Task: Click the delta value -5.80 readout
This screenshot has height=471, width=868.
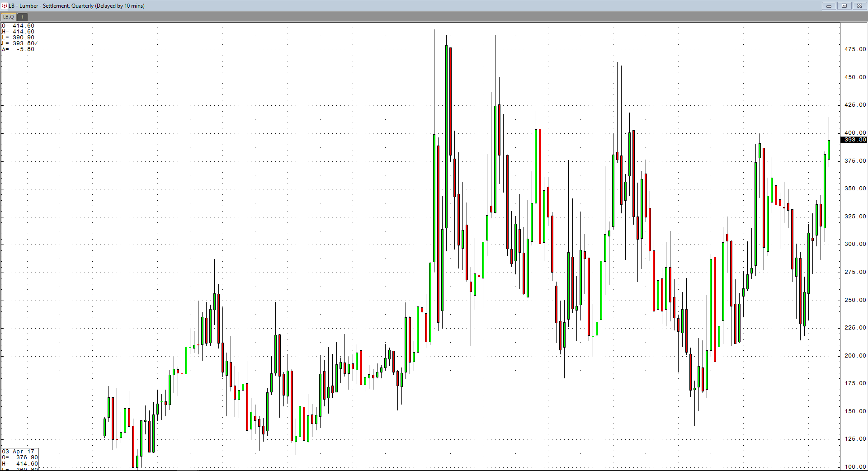Action: point(25,49)
